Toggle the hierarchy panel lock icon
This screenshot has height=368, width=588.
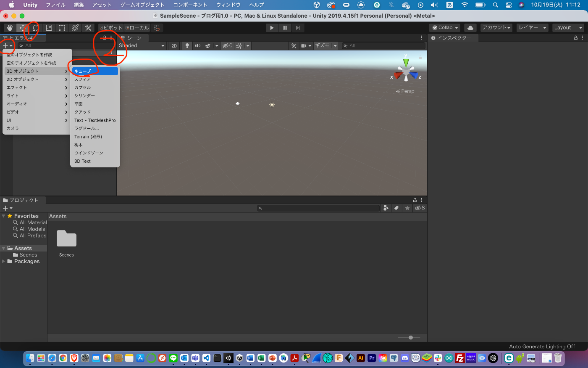coord(104,38)
